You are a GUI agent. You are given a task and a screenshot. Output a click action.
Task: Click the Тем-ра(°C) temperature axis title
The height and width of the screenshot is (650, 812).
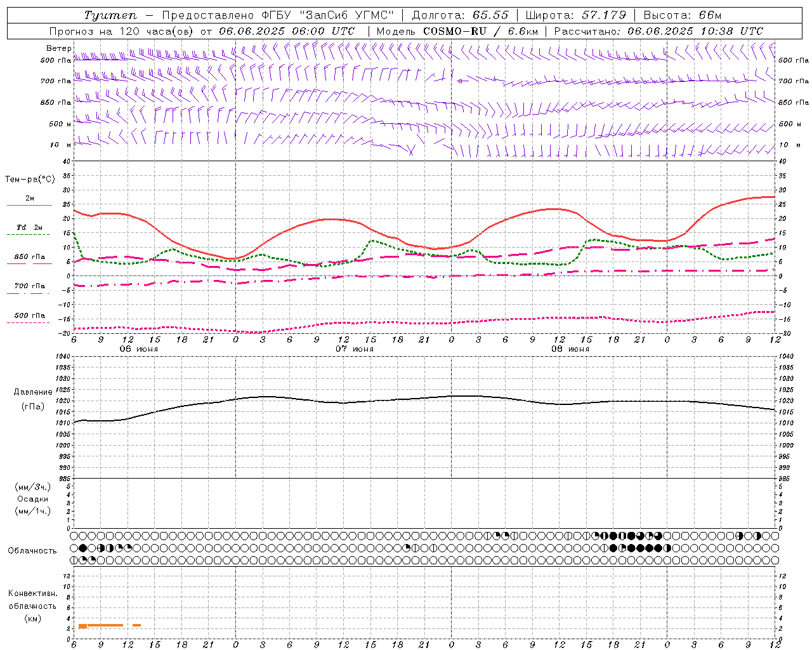(x=30, y=180)
